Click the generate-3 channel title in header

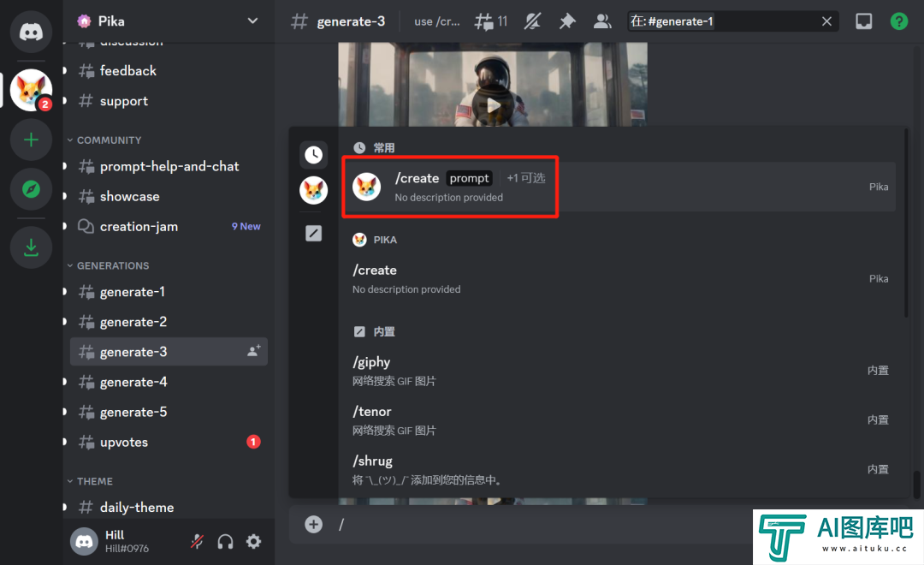tap(351, 21)
